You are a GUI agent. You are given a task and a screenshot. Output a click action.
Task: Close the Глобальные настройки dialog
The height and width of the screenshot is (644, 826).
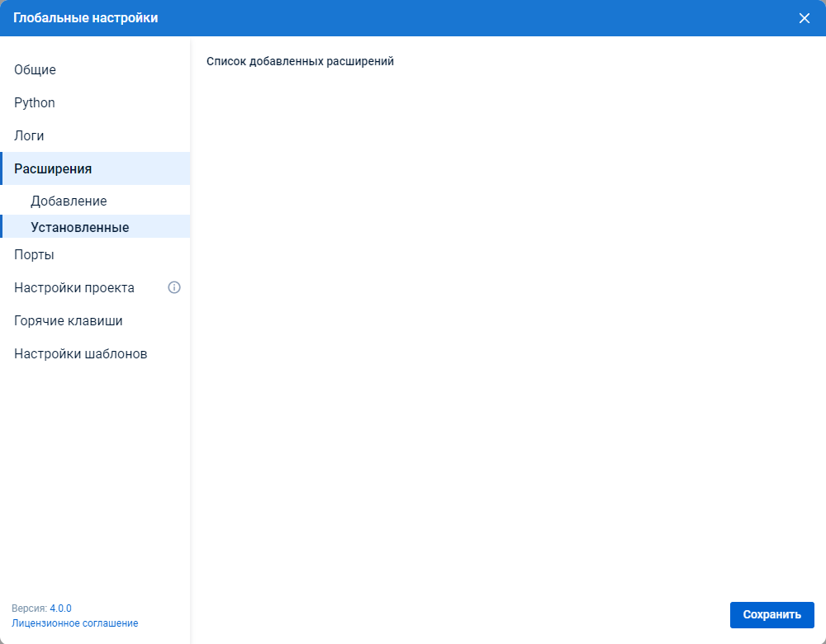[804, 18]
